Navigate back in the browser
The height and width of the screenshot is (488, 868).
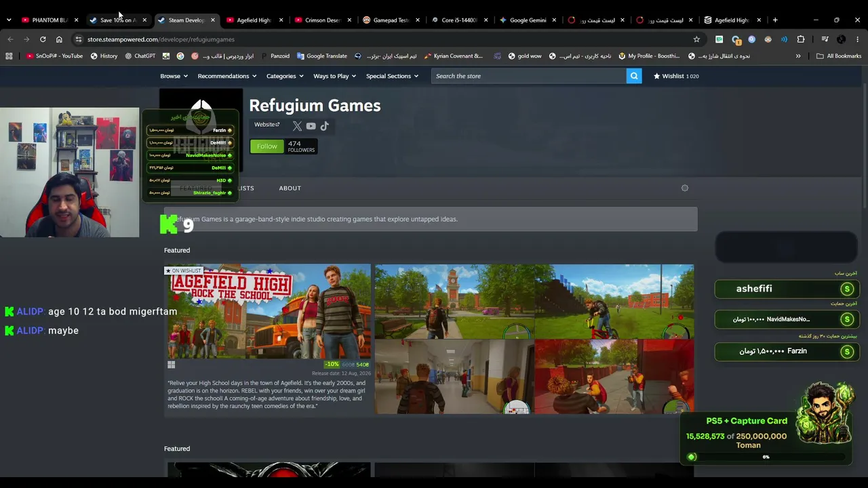click(10, 39)
